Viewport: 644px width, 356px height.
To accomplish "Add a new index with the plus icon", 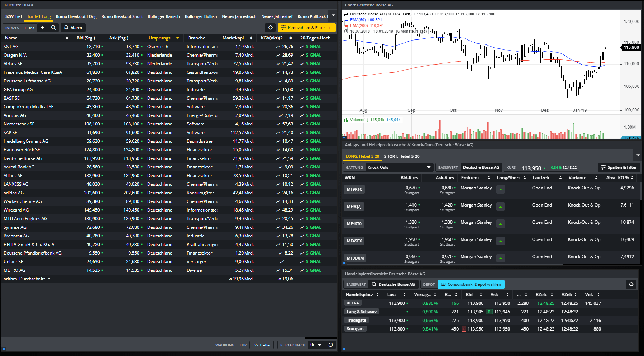I will pyautogui.click(x=42, y=28).
